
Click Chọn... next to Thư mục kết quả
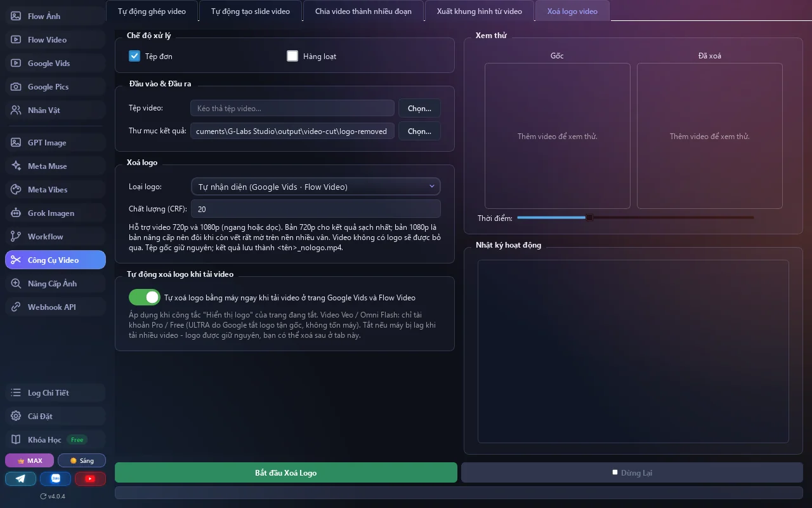419,131
